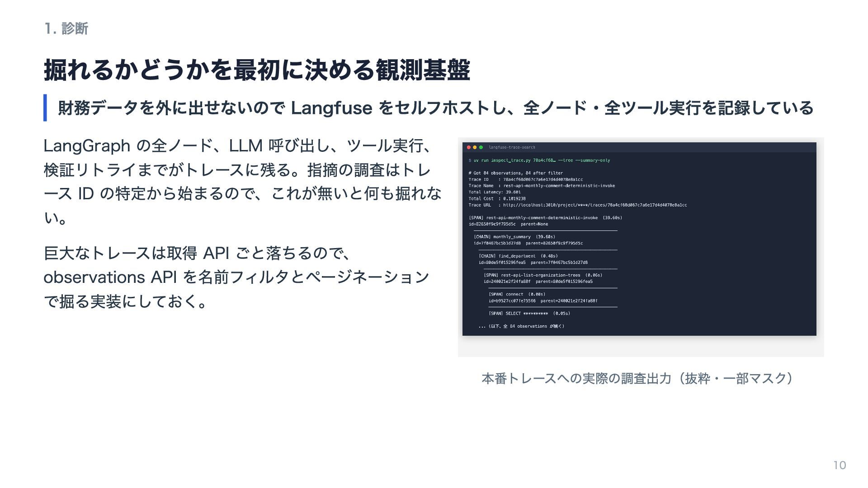Select the line ending with "parent=None"
Image resolution: width=868 pixels, height=488 pixels.
508,224
